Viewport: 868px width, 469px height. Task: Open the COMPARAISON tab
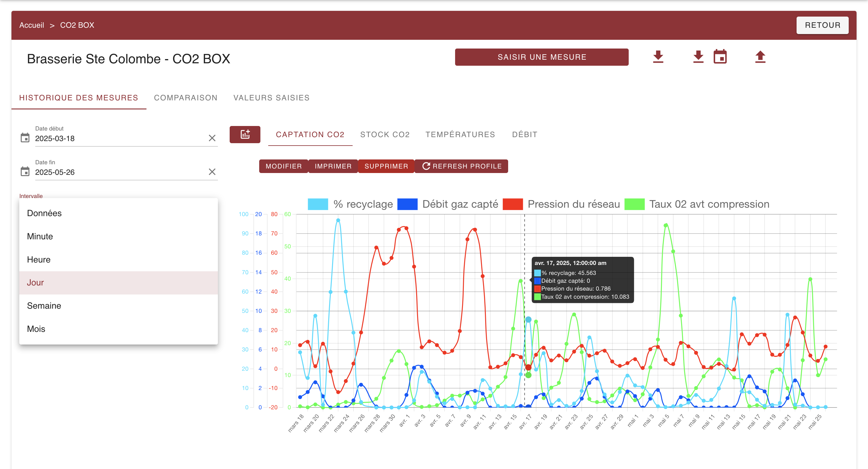(x=186, y=98)
